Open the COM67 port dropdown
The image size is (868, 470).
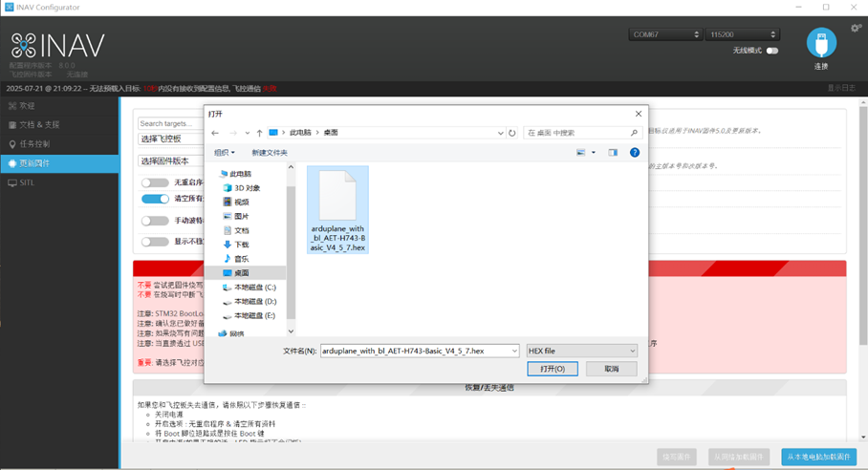point(665,34)
